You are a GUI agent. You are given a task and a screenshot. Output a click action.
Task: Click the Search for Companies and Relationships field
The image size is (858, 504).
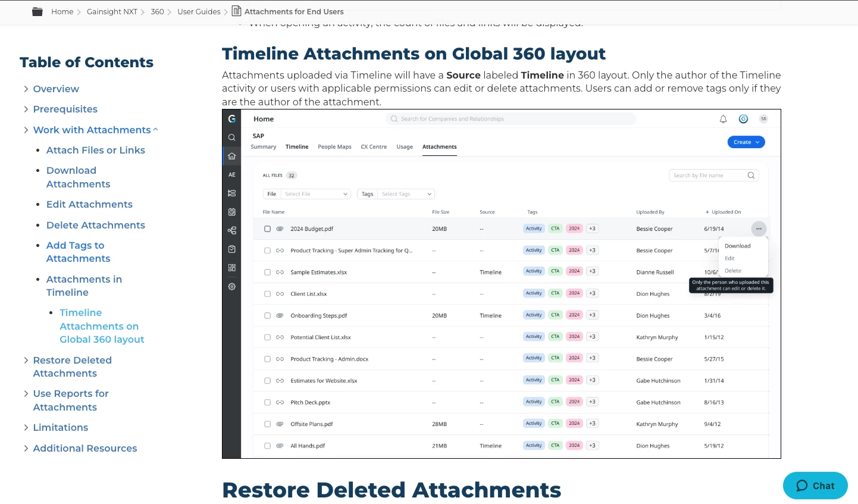(x=511, y=119)
